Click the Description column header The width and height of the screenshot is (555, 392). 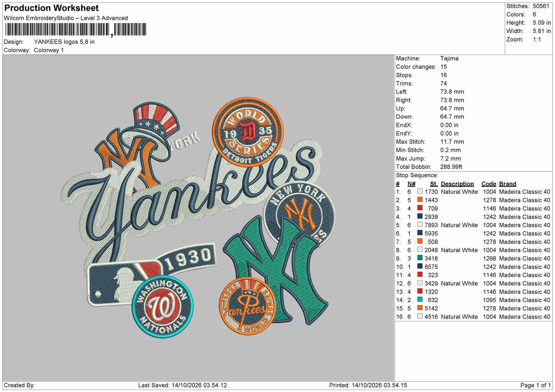coord(457,184)
